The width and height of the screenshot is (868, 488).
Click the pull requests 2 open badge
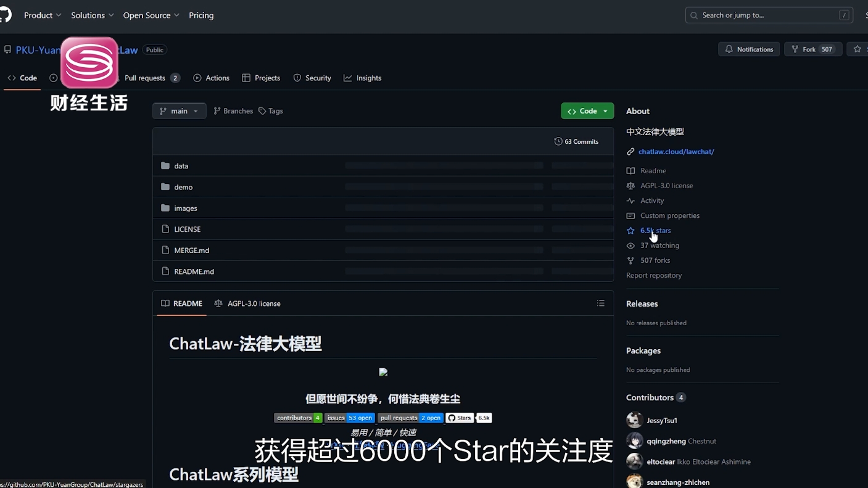(x=410, y=418)
